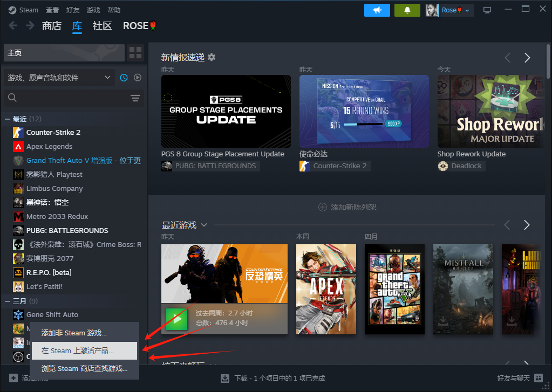This screenshot has width=552, height=392.
Task: Go forward with the right arrow
Action: click(x=30, y=25)
